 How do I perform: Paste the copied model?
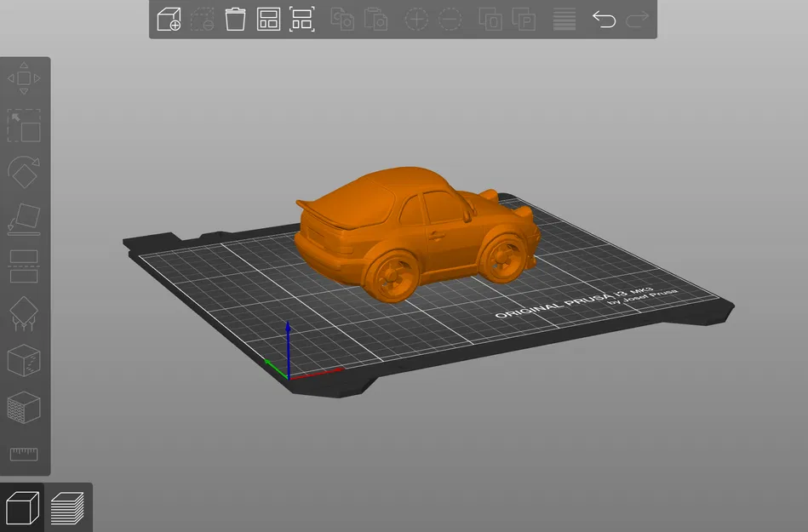(375, 19)
